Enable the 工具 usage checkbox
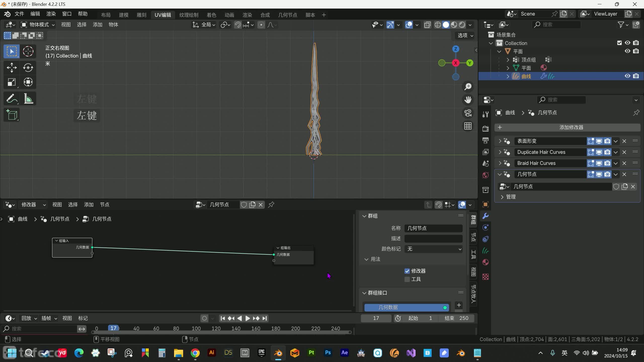 (x=407, y=279)
